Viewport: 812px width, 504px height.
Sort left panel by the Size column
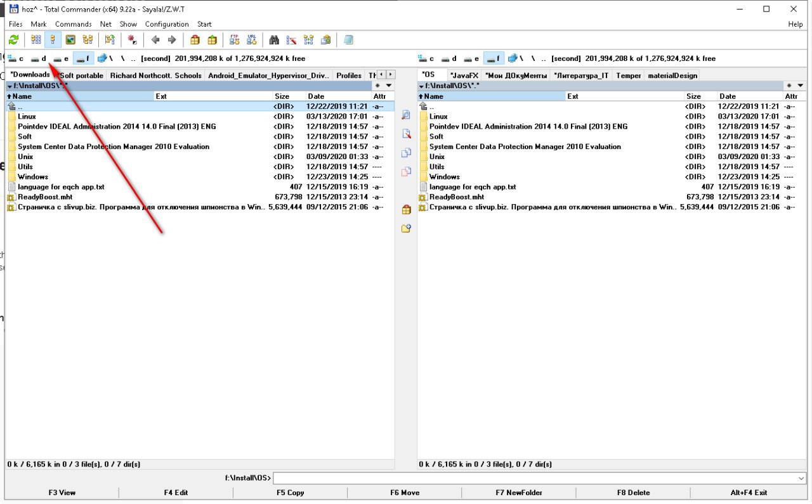[289, 96]
